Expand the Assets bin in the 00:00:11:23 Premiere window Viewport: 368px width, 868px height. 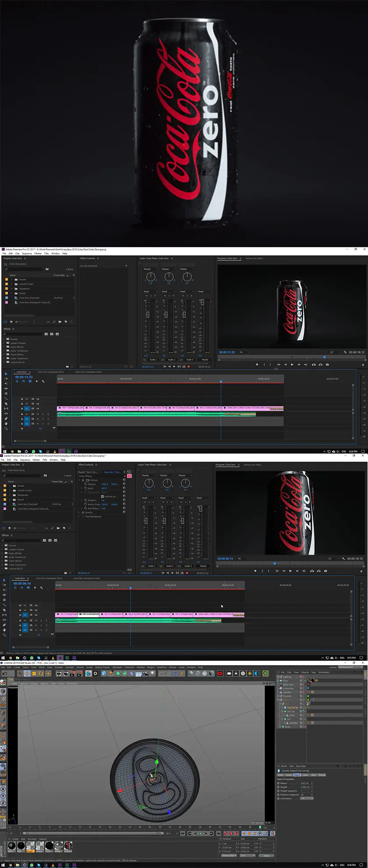11,279
